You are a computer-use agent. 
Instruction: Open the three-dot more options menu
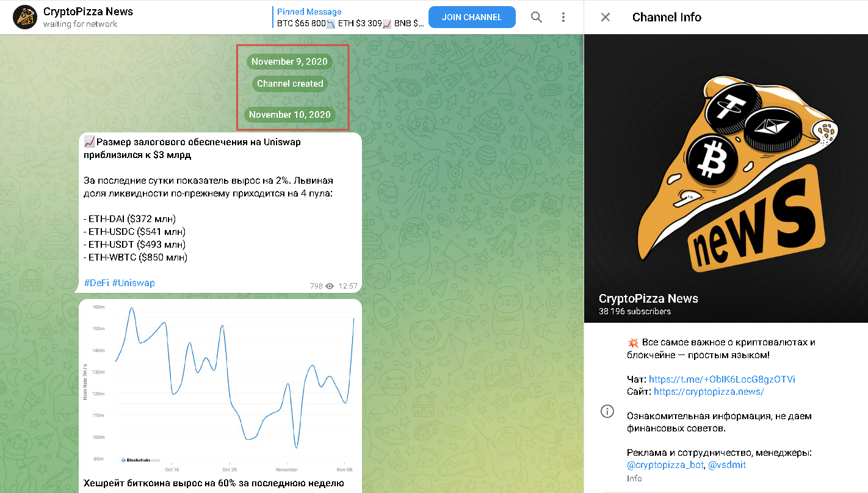click(563, 17)
